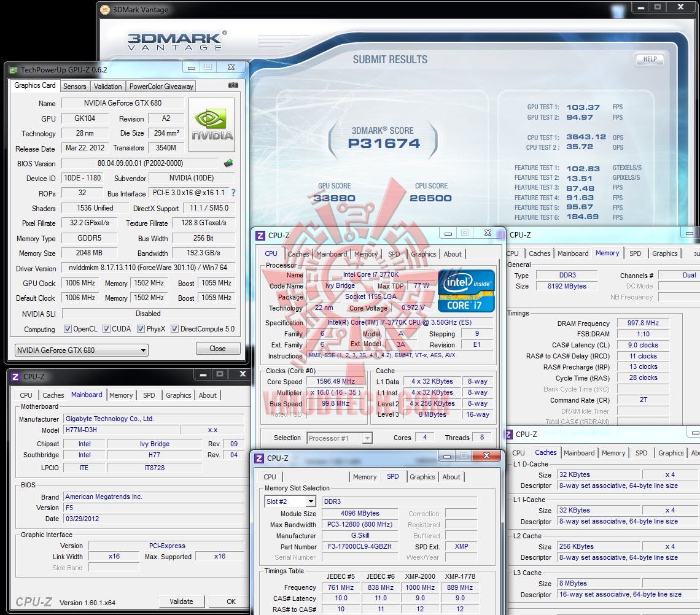Click the CPU-Z Caches window Z icon

pos(509,435)
